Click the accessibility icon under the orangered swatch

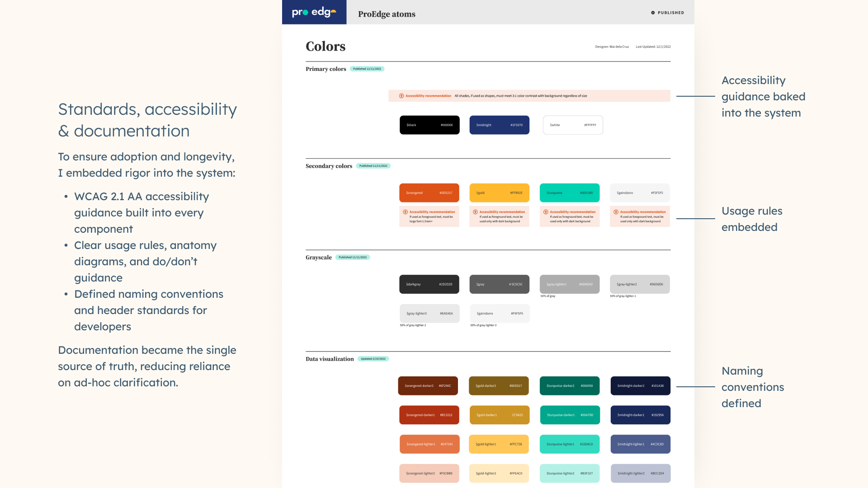[x=406, y=212]
